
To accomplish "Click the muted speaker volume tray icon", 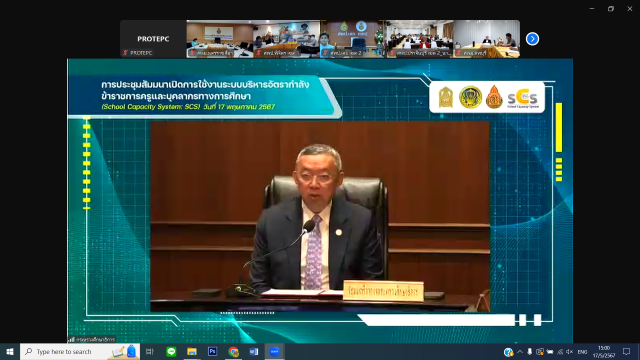I will tap(570, 351).
